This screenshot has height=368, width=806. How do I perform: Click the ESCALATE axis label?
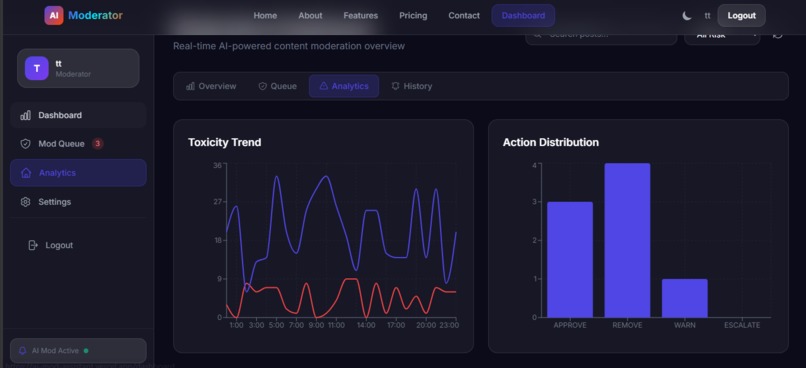(742, 325)
